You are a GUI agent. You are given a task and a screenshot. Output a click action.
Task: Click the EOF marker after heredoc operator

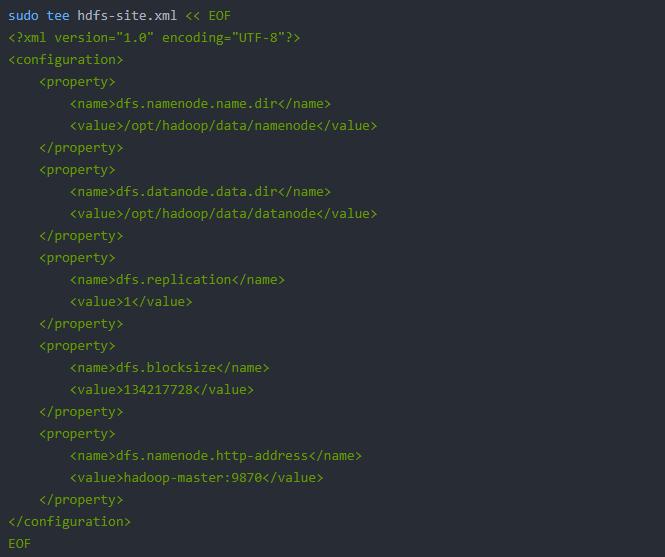pyautogui.click(x=219, y=16)
